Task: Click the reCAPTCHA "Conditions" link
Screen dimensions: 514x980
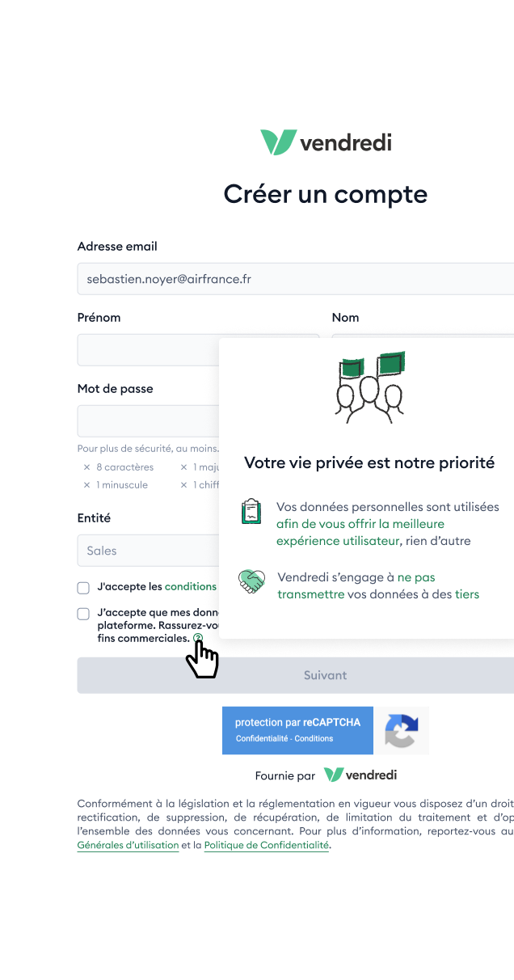Action: [314, 738]
